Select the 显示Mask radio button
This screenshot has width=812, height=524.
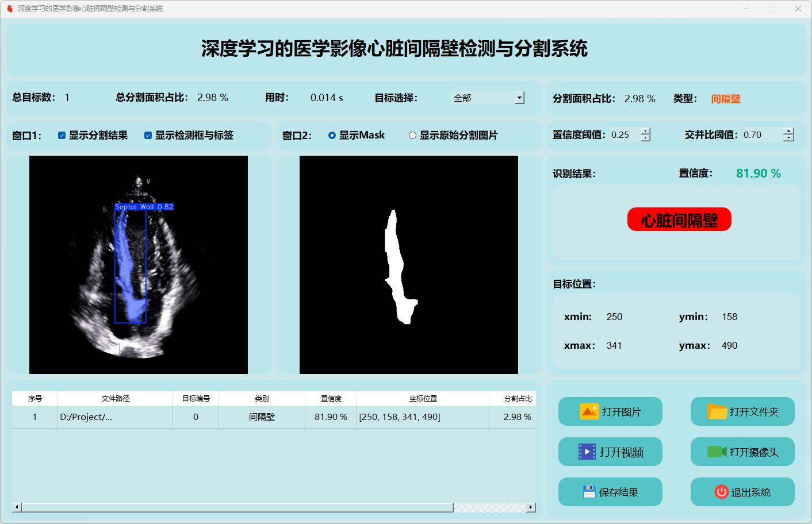pyautogui.click(x=332, y=136)
